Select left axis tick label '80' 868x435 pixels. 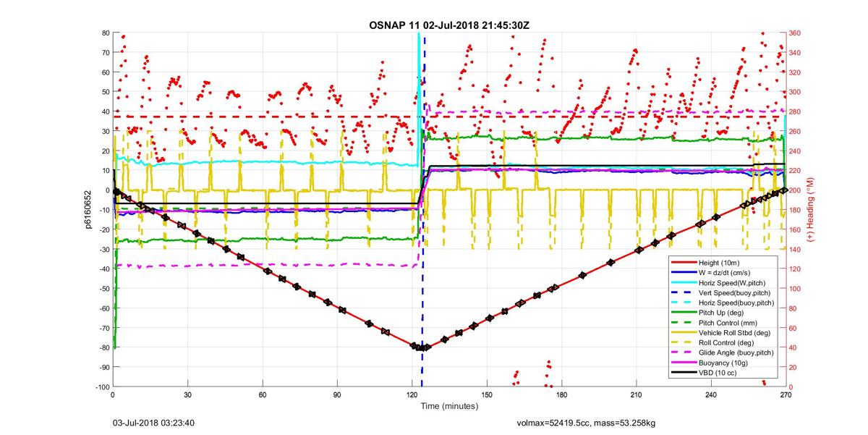(x=105, y=33)
